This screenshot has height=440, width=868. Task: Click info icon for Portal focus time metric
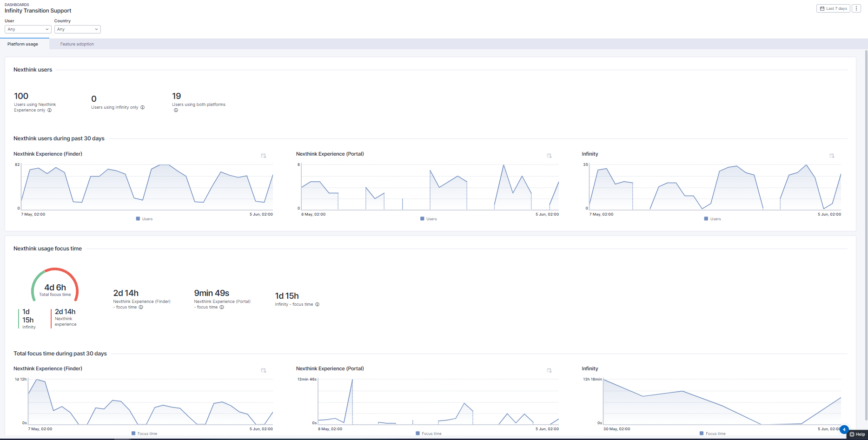(x=222, y=307)
